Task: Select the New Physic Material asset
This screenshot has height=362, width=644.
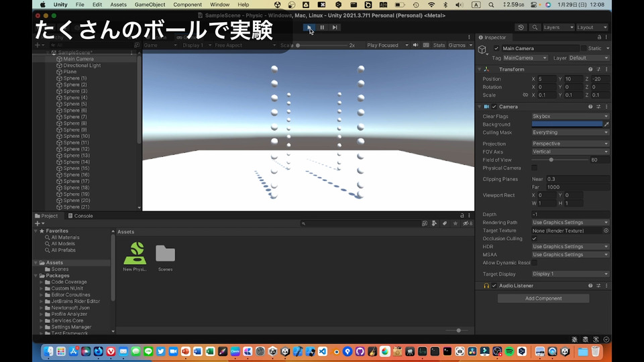Action: [135, 257]
